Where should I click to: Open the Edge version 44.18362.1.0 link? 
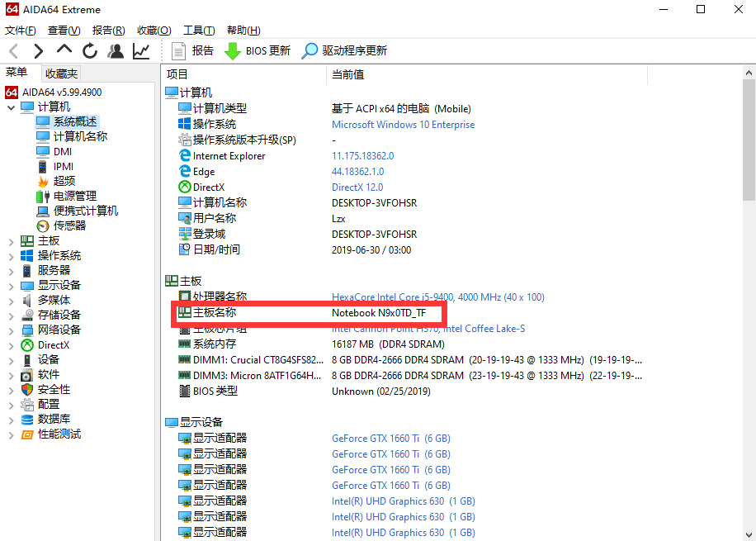(357, 172)
